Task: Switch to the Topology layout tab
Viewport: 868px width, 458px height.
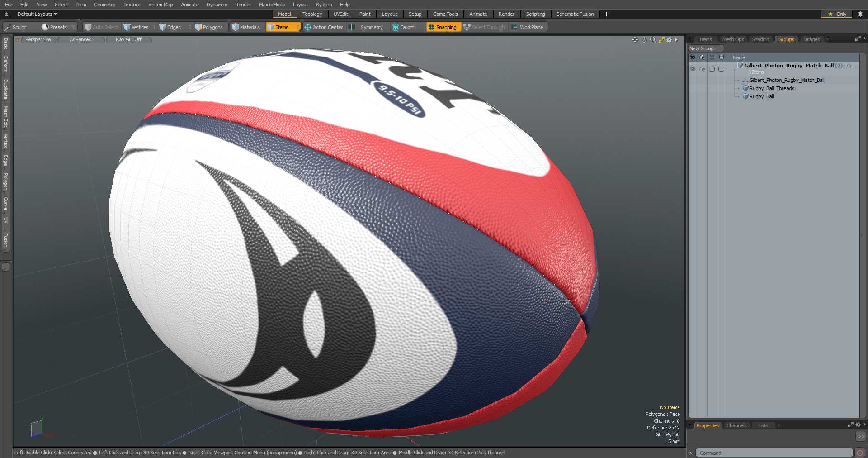Action: click(x=312, y=14)
